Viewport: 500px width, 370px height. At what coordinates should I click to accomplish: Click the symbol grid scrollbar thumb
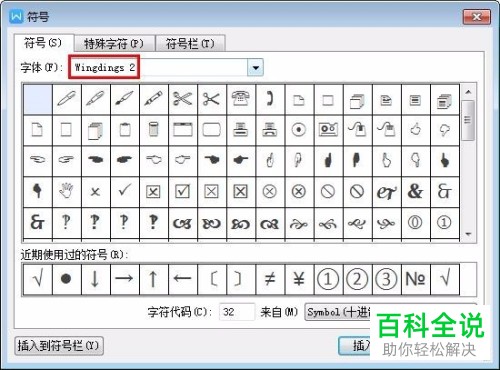click(x=468, y=120)
